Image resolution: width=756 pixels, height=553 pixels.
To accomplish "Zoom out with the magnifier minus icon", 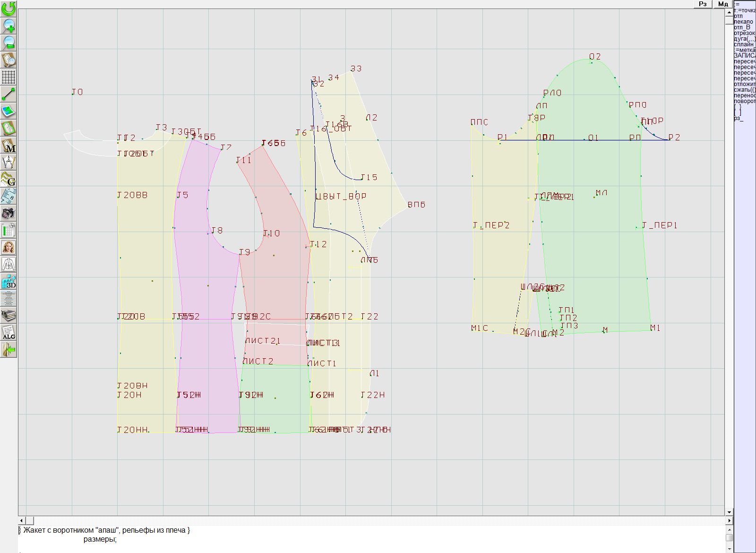I will (x=9, y=43).
